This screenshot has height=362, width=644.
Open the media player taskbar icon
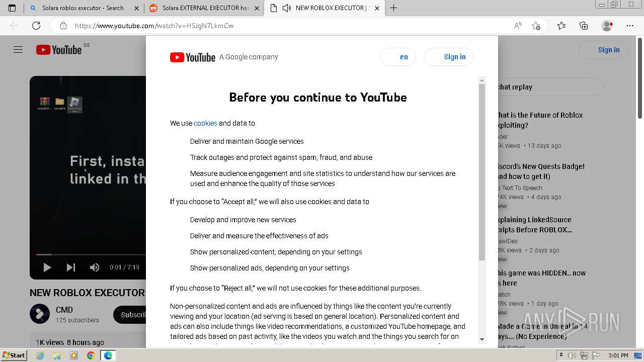[74, 355]
